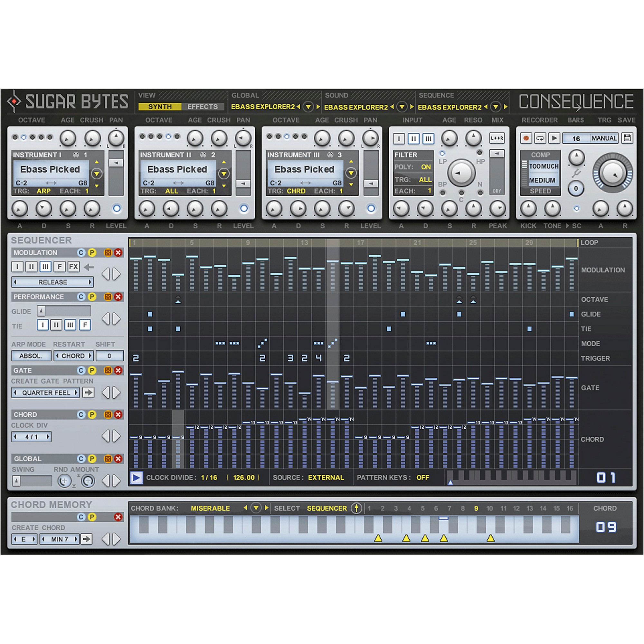Click the copy C icon in the CHORD section
This screenshot has height=644, width=644.
tap(81, 415)
